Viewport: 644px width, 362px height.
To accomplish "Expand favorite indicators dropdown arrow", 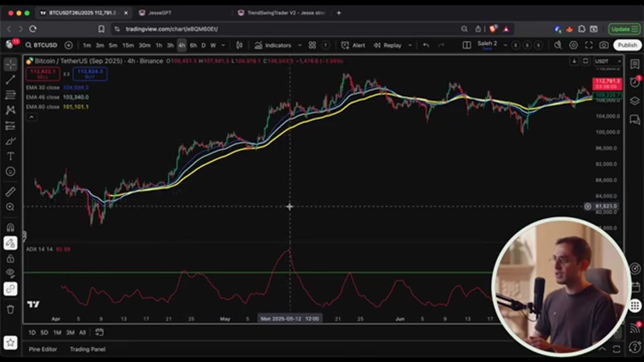I will point(300,45).
